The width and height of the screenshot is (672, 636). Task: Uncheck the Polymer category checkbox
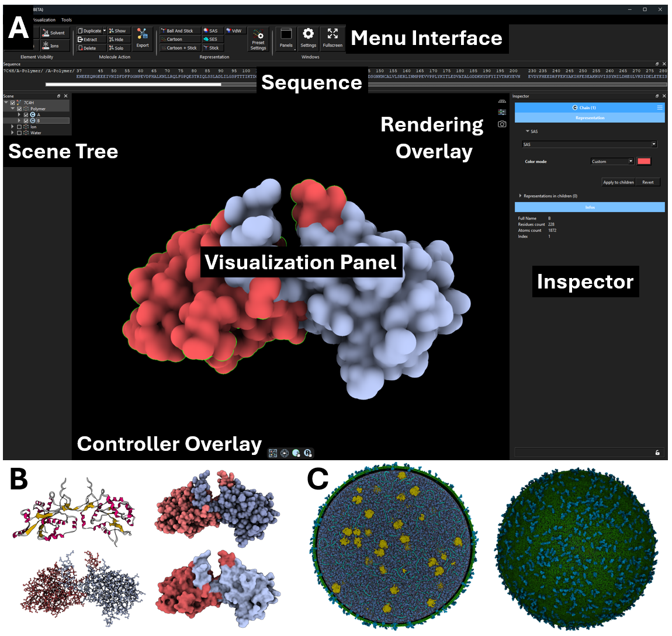(19, 109)
